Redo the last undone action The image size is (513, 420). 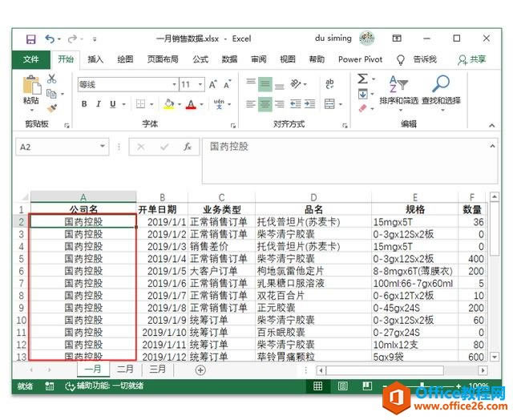tap(72, 39)
